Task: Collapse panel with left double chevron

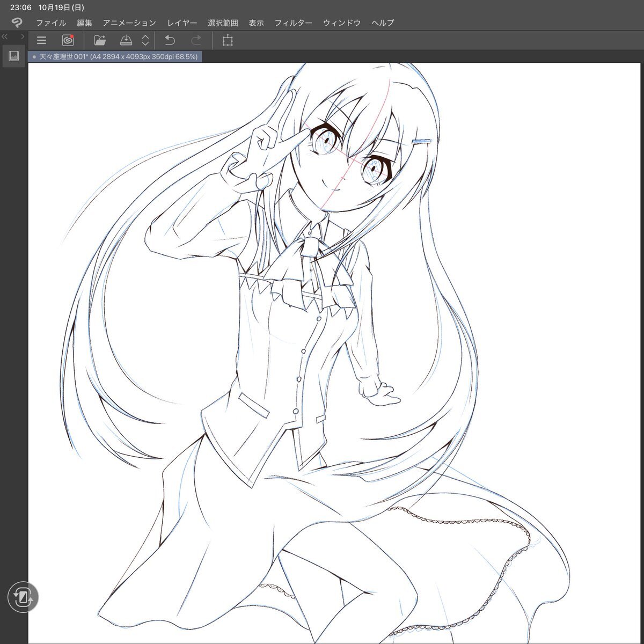Action: [x=5, y=36]
